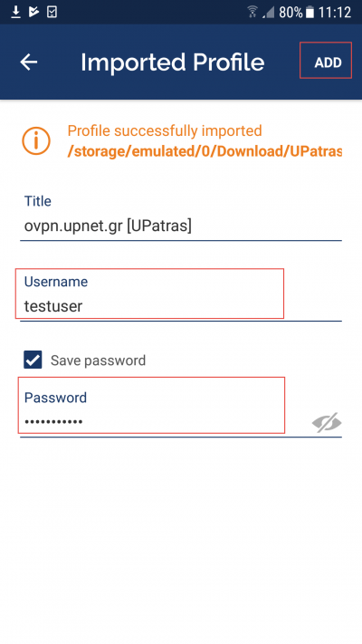
Task: Tap the download icon in the status bar
Action: click(x=16, y=13)
